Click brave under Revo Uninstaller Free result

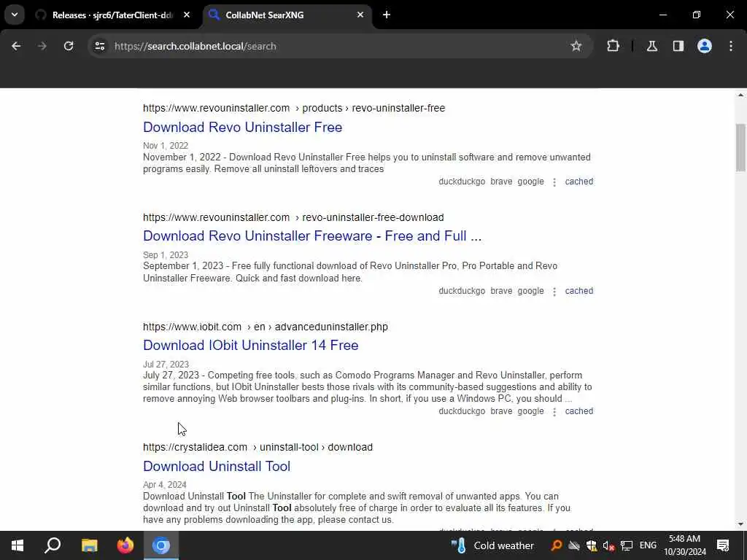pyautogui.click(x=501, y=182)
